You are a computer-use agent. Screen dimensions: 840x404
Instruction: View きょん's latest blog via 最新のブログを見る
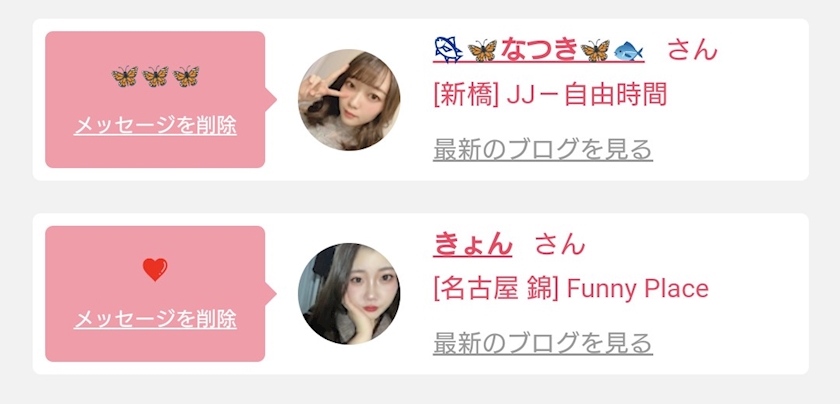543,343
